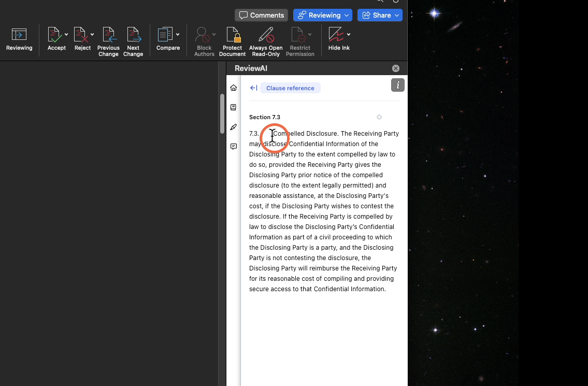Screen dimensions: 588x386
Task: Open the Reviewing pane button in ribbon
Action: tap(19, 39)
